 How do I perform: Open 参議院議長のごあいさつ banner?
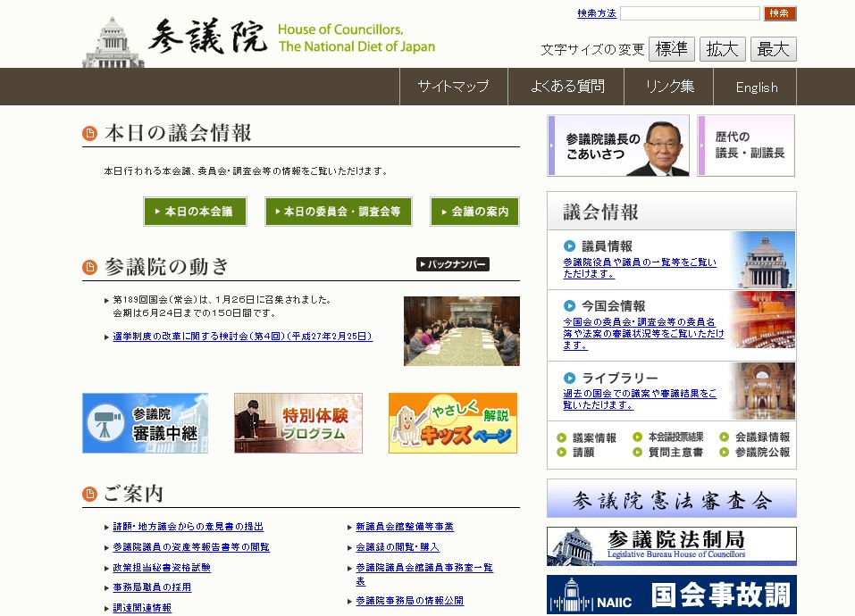pyautogui.click(x=618, y=146)
